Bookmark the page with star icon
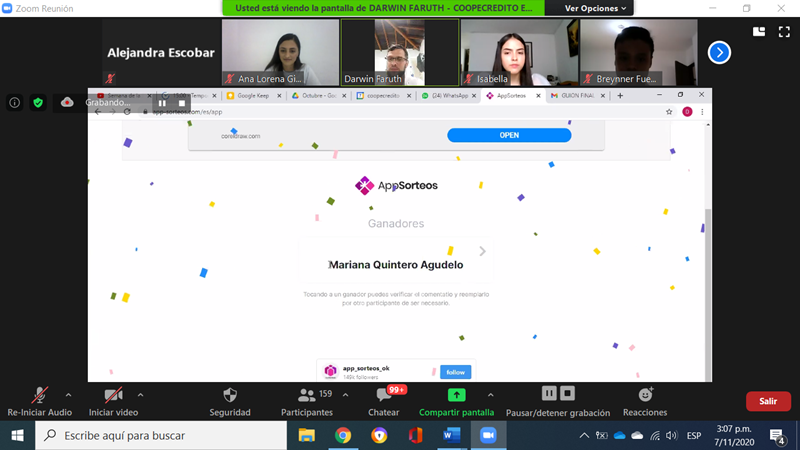 [x=669, y=112]
